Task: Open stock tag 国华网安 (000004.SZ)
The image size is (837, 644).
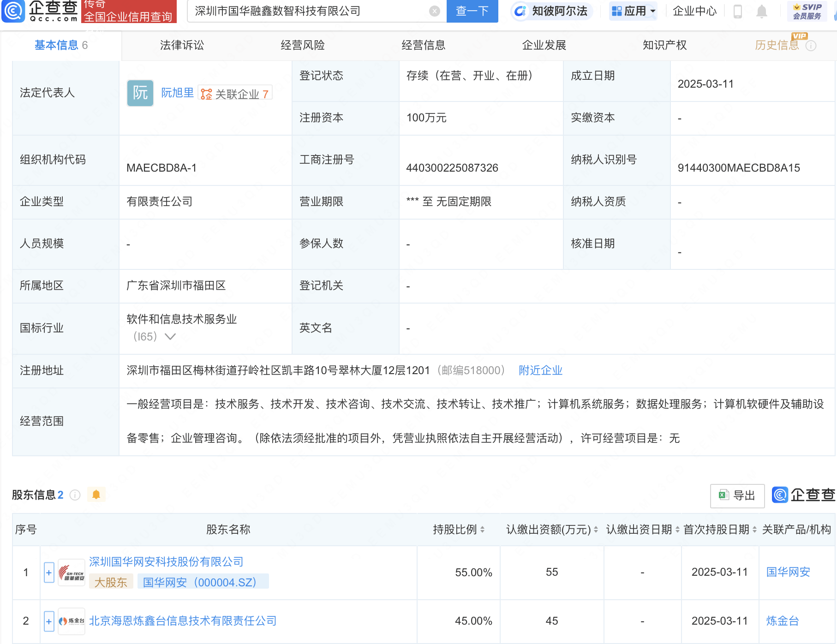Action: (x=203, y=582)
